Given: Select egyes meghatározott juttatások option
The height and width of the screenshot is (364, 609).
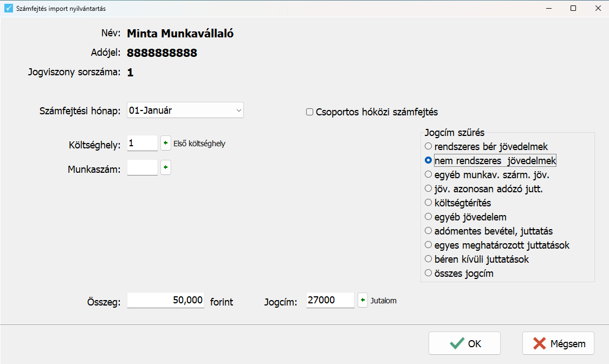Looking at the screenshot, I should [429, 245].
